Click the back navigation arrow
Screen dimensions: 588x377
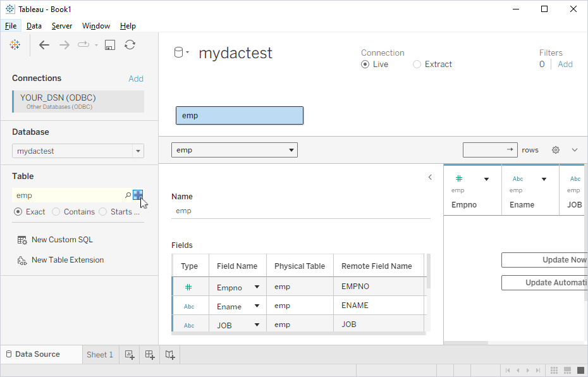tap(44, 45)
